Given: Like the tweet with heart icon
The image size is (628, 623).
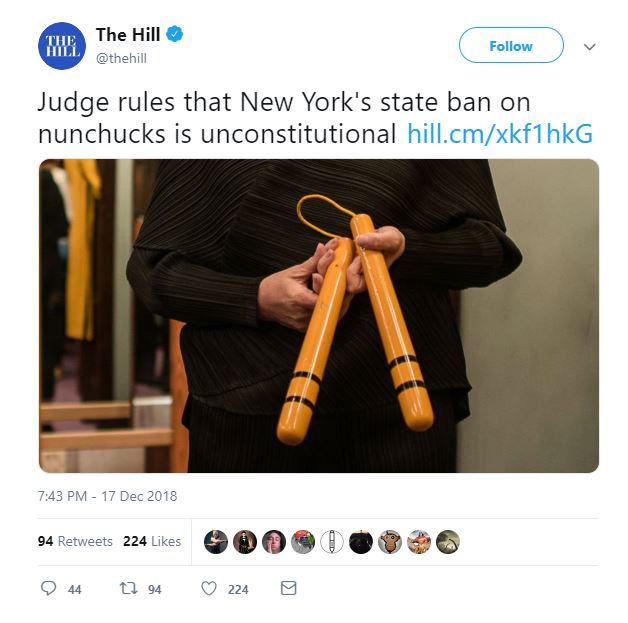Looking at the screenshot, I should point(209,588).
